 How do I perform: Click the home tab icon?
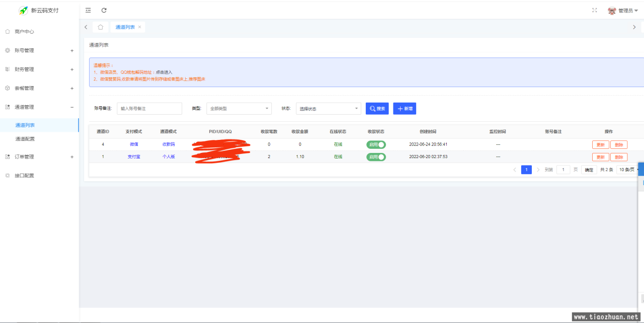pos(101,27)
